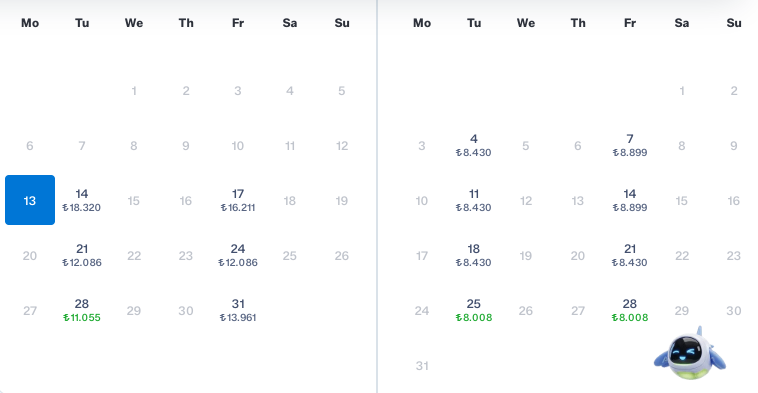Choose right calendar 14 at ₺8.899
The height and width of the screenshot is (393, 758).
click(x=630, y=200)
